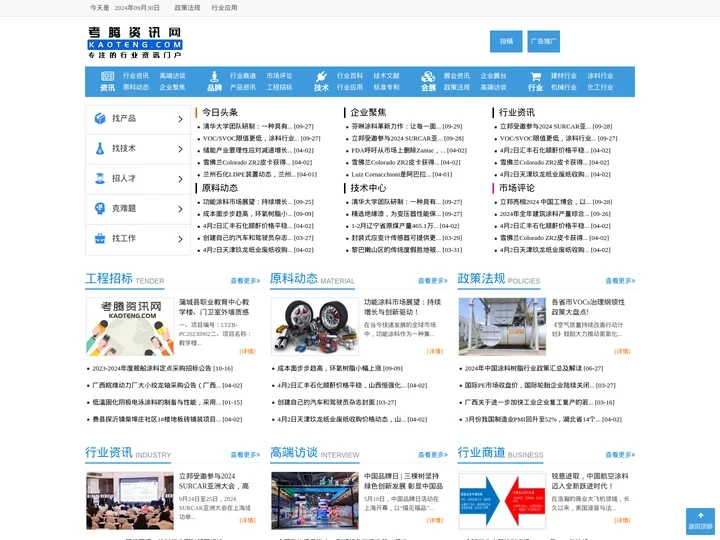This screenshot has height=540, width=720.
Task: Open the 市场评论 nav menu item
Action: [279, 76]
